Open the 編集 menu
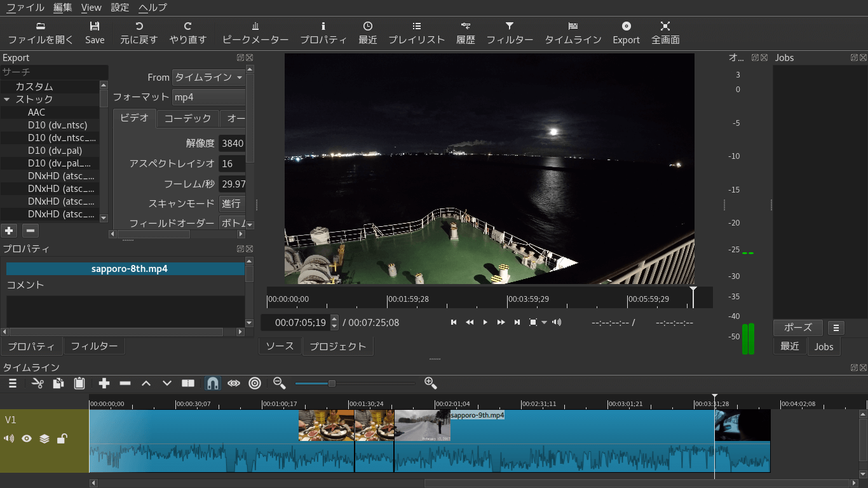 click(63, 8)
